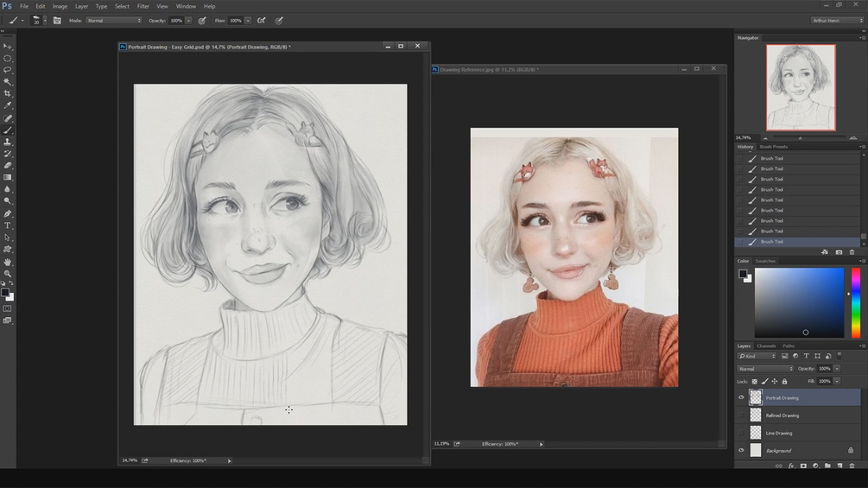Select the Custom Shape tool
The image size is (868, 488).
[7, 250]
